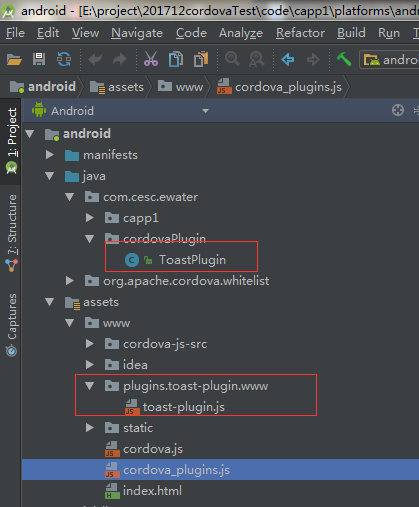Open the Build menu
Viewport: 419px width, 507px height.
click(351, 33)
